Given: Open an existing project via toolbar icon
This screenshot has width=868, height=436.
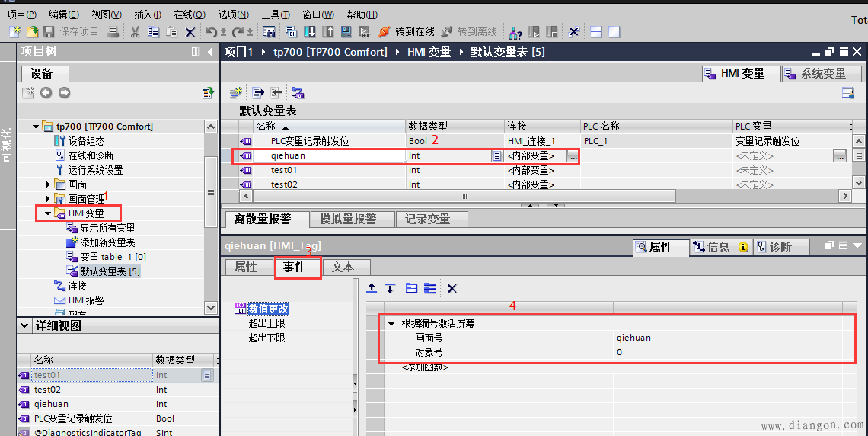Looking at the screenshot, I should [33, 31].
